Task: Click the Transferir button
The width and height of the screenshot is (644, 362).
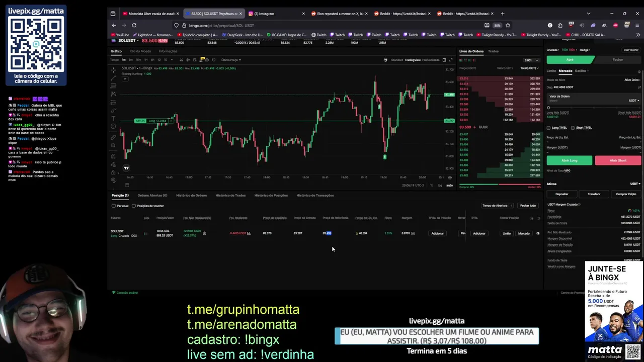Action: point(594,194)
